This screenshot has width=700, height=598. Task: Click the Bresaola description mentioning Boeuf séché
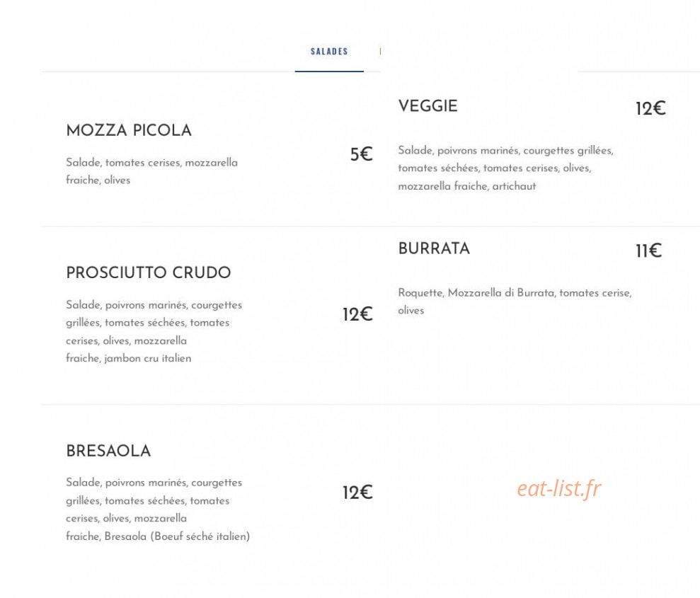point(158,510)
